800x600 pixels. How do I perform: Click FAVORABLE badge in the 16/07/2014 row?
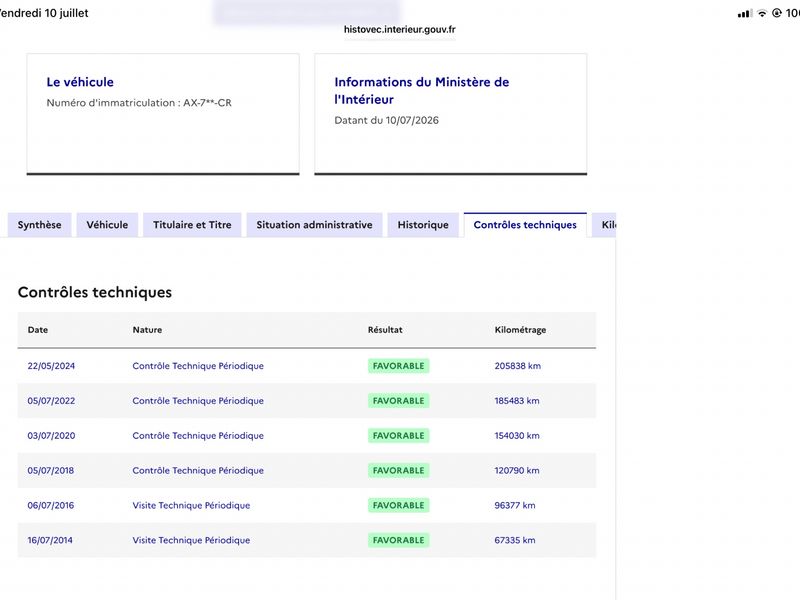tap(398, 540)
